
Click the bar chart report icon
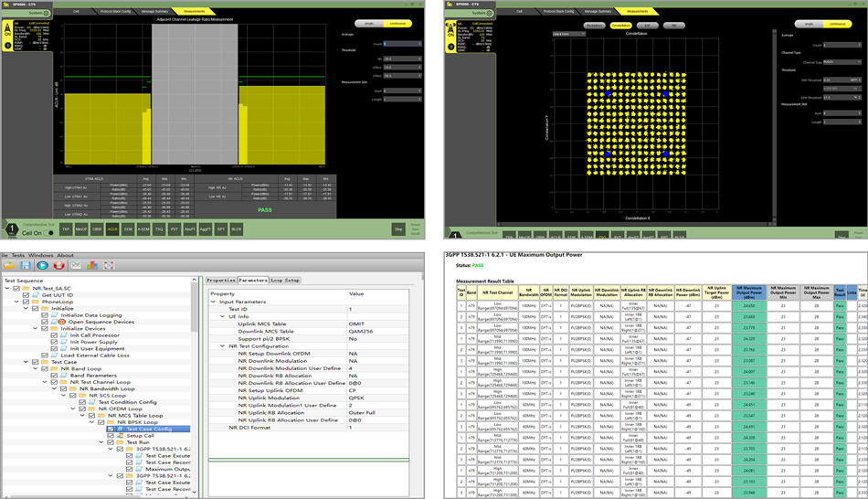click(x=92, y=266)
